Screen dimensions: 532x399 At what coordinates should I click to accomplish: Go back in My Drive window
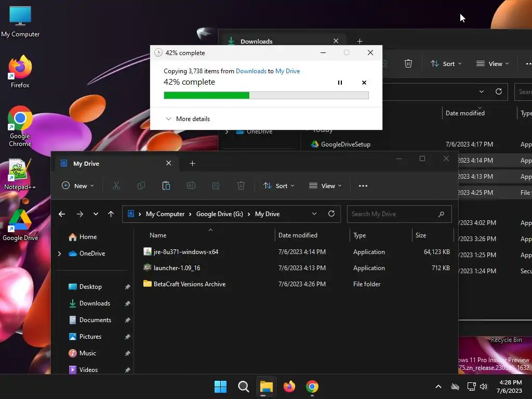[62, 214]
